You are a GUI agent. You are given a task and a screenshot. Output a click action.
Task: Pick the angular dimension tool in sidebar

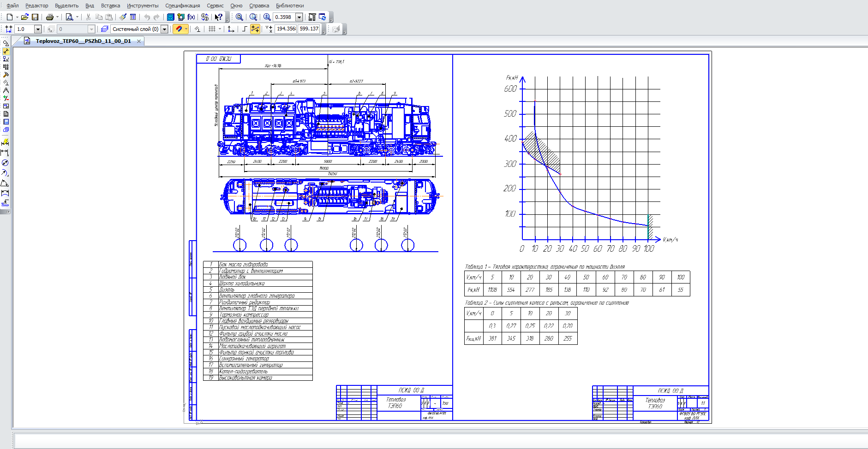pyautogui.click(x=5, y=183)
